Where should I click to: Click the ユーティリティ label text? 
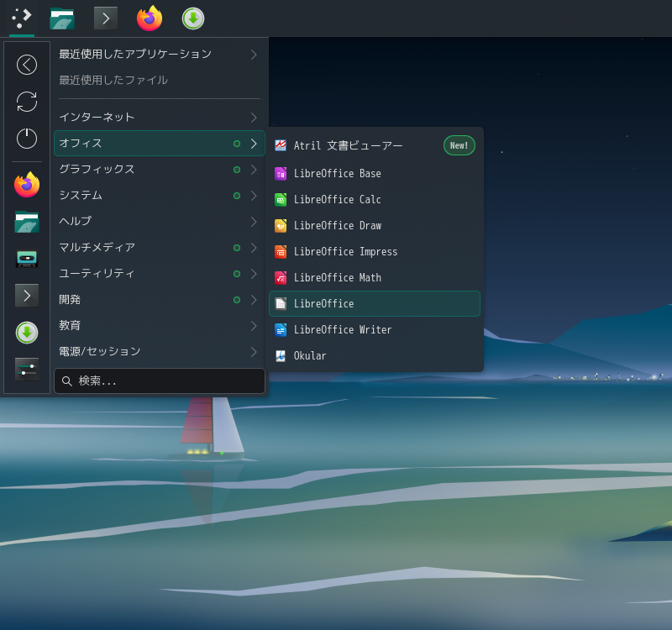97,274
